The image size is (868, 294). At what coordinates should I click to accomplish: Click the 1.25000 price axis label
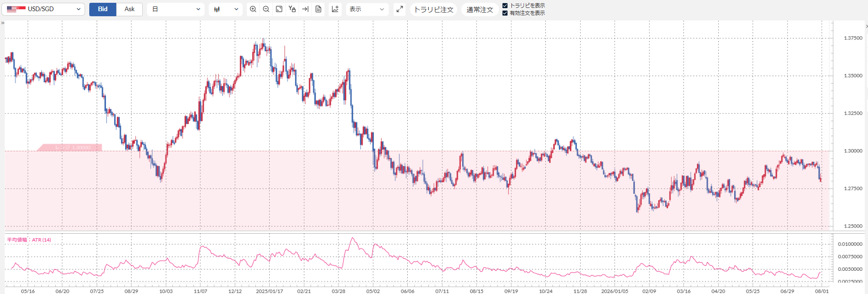853,226
